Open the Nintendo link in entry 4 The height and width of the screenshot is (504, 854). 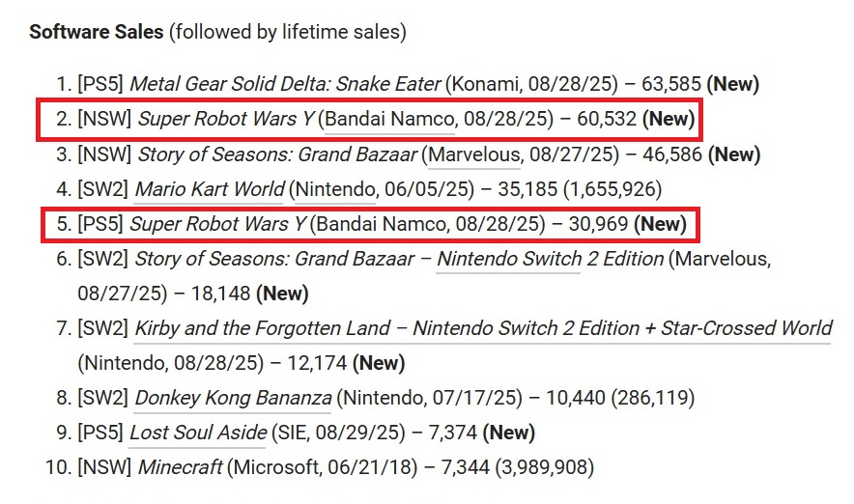(x=335, y=189)
